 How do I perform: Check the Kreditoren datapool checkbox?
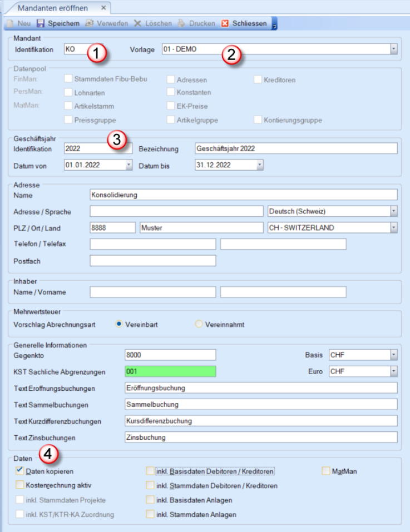(258, 79)
